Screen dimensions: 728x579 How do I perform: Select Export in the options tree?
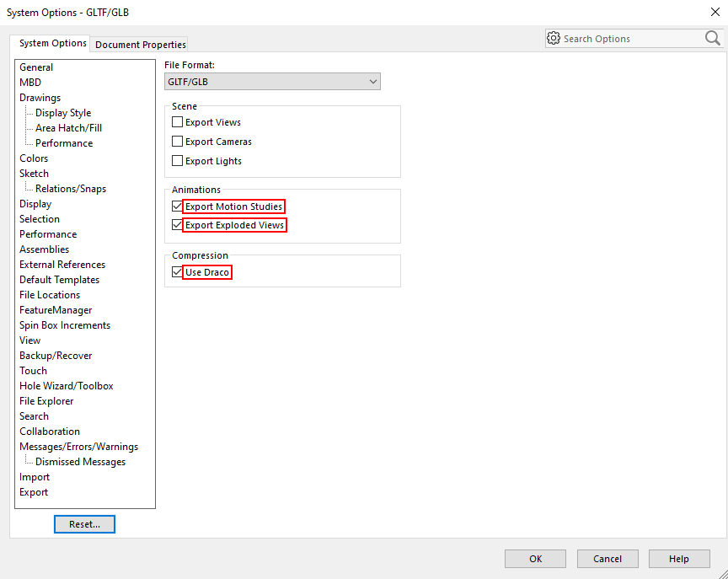coord(34,492)
